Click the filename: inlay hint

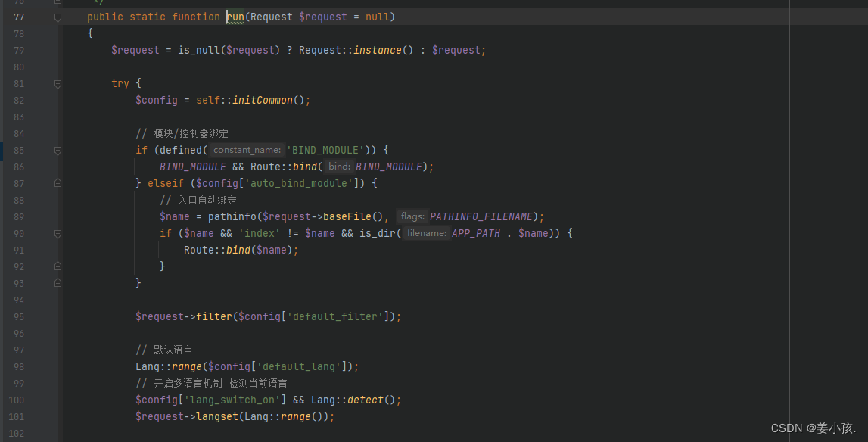pos(427,233)
